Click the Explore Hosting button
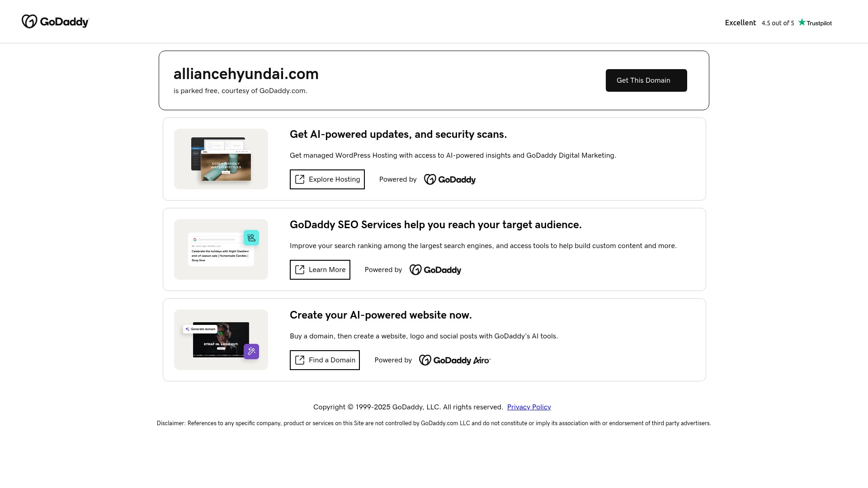 [x=327, y=179]
